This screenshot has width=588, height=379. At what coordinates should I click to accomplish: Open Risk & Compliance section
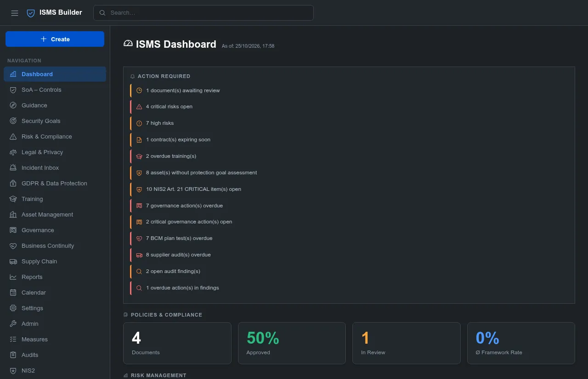tap(55, 137)
